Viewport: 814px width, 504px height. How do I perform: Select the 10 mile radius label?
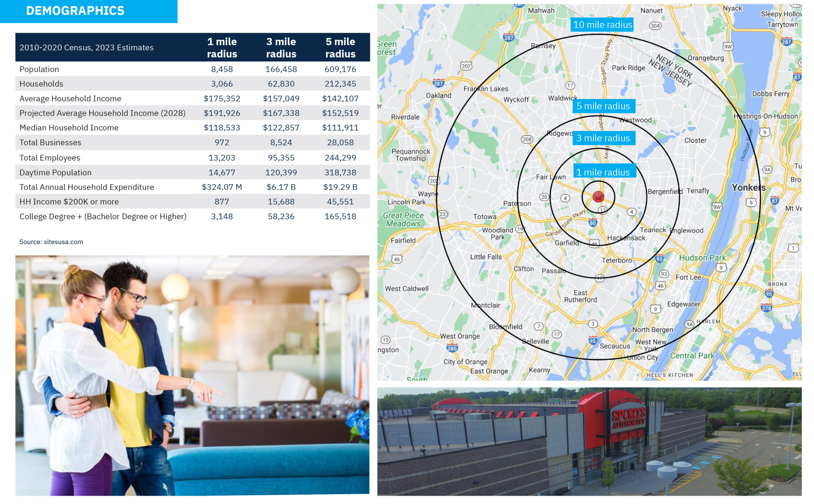(x=602, y=25)
